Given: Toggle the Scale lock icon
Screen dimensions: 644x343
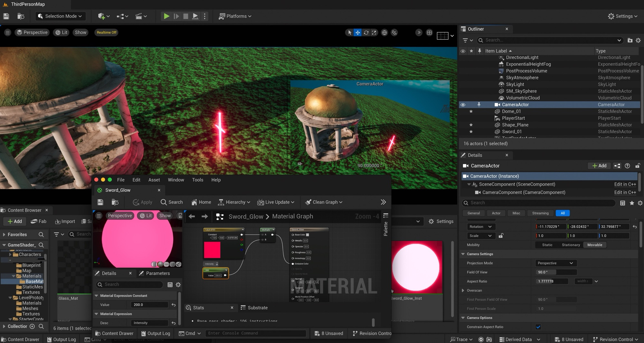Looking at the screenshot, I should pyautogui.click(x=501, y=236).
